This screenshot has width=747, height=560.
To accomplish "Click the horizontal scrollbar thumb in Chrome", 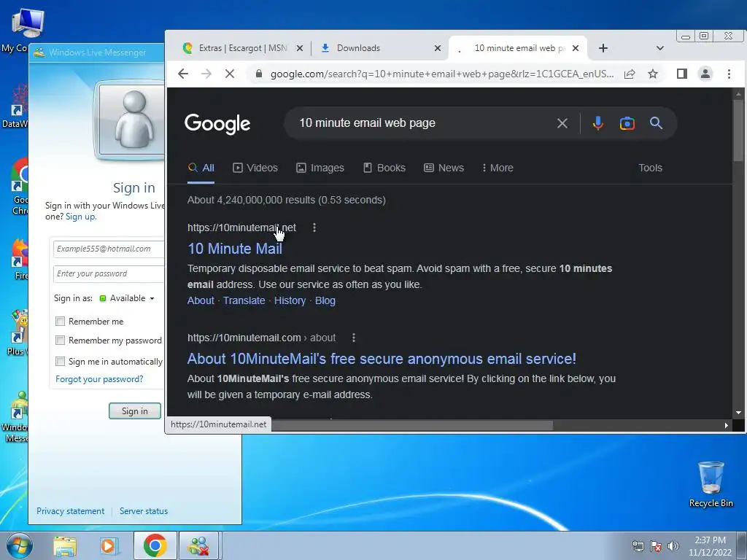I will click(412, 425).
